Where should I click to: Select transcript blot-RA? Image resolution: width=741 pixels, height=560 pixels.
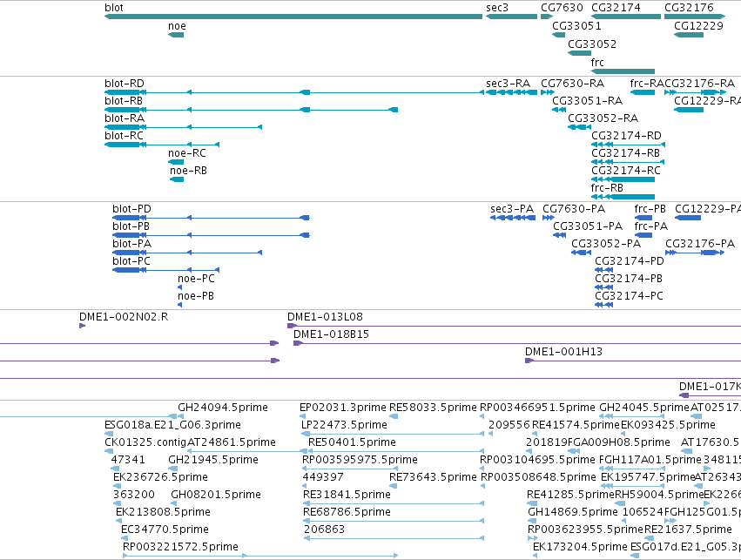pyautogui.click(x=184, y=127)
